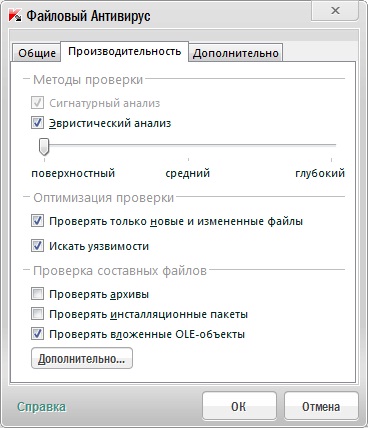Disable Проверять вложенные OLE-объекты checkbox

[x=37, y=334]
